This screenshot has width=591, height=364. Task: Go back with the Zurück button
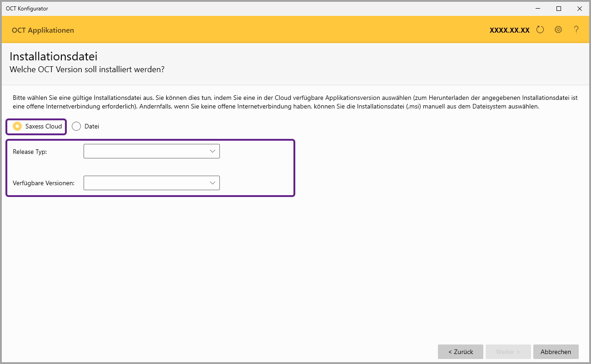(461, 352)
